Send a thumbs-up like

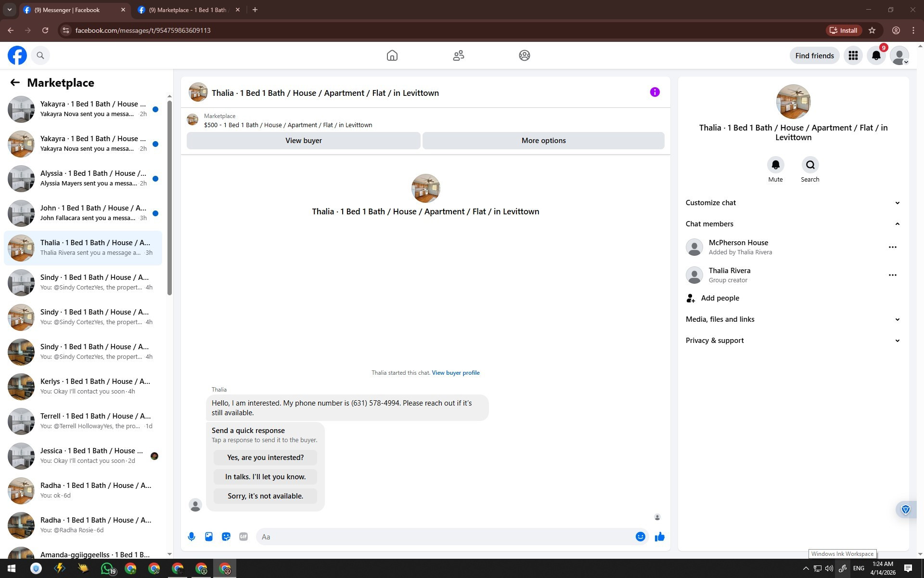[659, 537]
